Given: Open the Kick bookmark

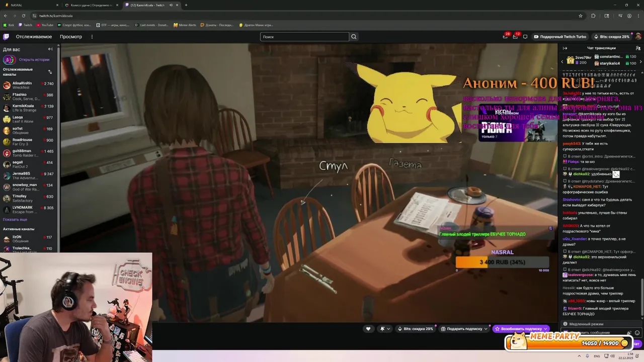Looking at the screenshot, I should point(9,25).
